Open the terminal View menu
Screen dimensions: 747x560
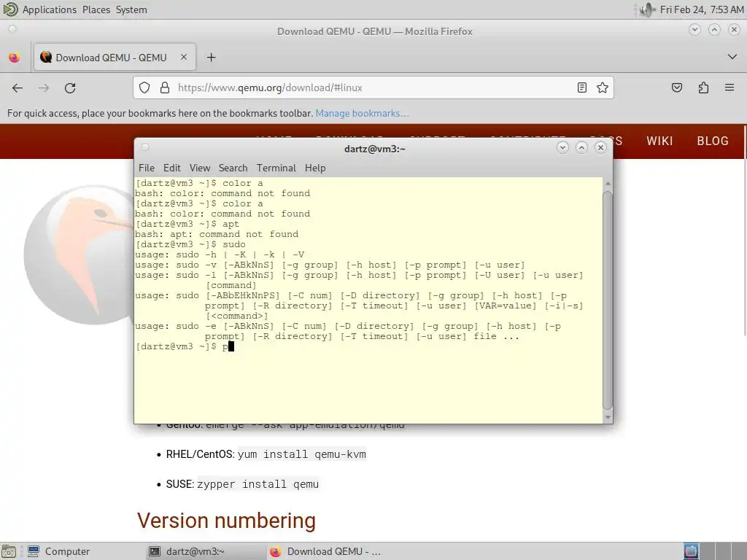(x=200, y=168)
